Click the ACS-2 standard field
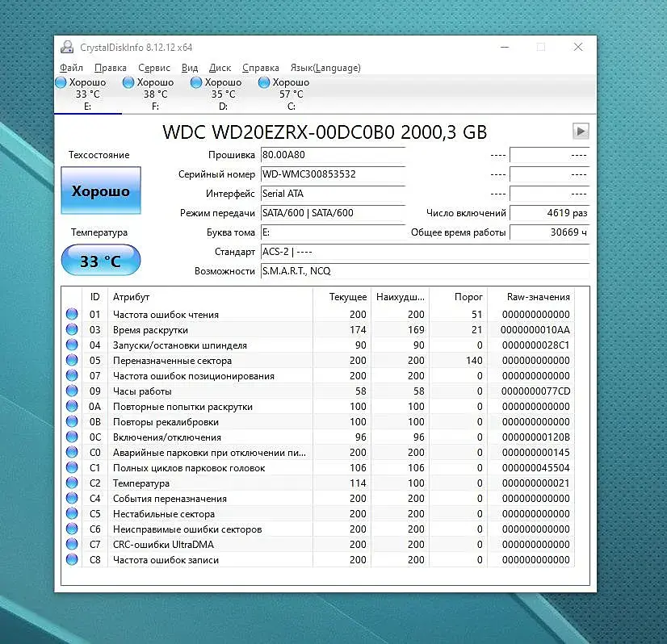This screenshot has width=667, height=644. pyautogui.click(x=425, y=252)
